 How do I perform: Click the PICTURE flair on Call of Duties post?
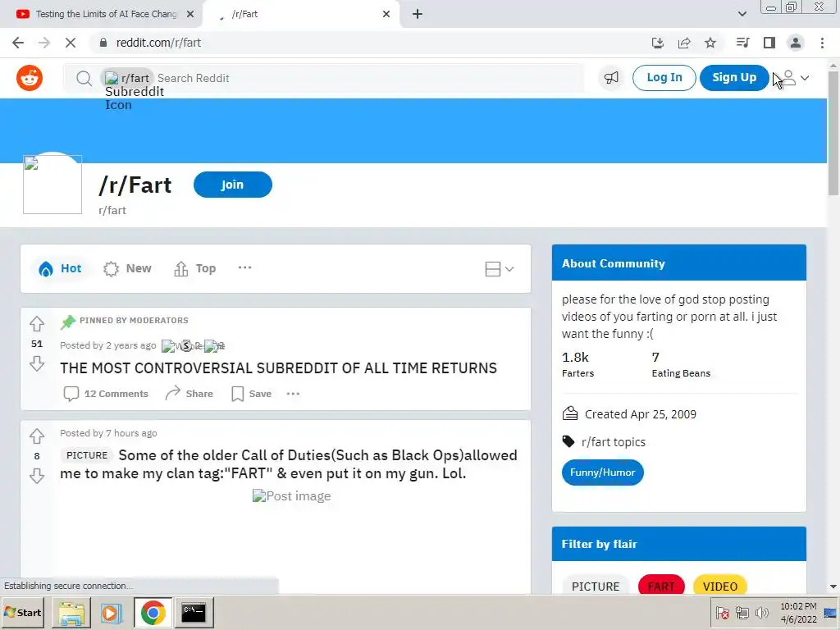(x=87, y=455)
